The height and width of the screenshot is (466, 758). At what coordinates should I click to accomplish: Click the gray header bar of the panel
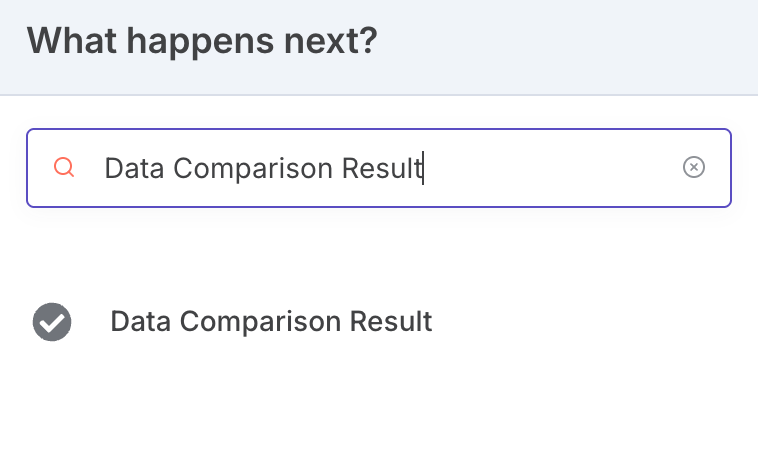379,47
